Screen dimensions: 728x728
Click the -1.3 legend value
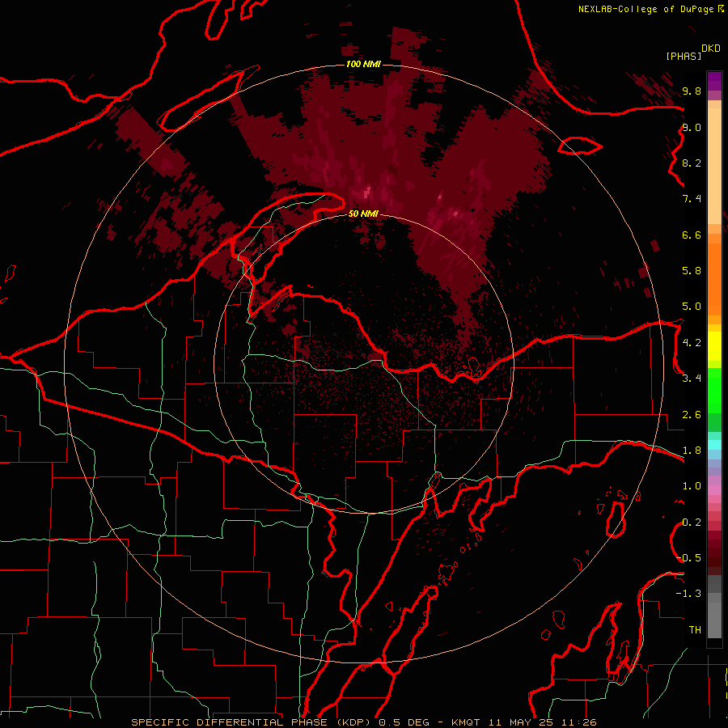click(688, 594)
